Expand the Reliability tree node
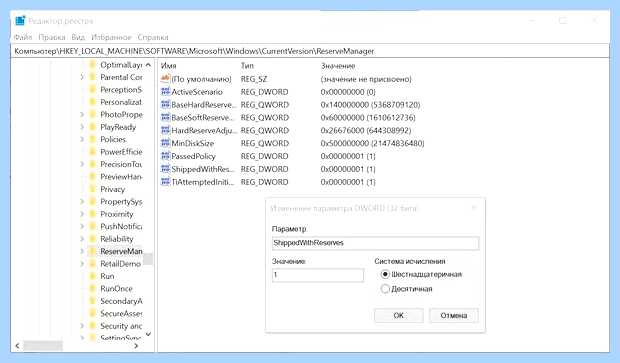The width and height of the screenshot is (620, 363). pos(82,239)
